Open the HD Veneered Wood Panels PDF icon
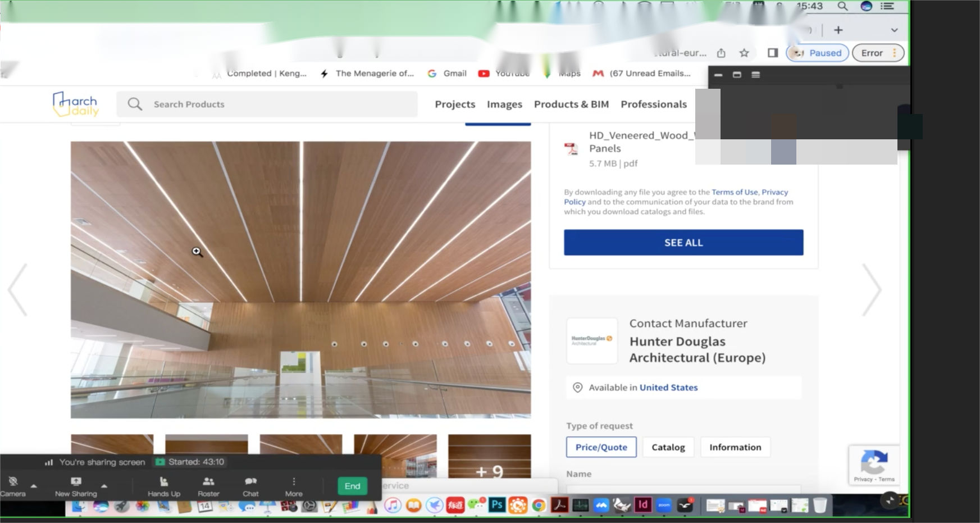This screenshot has height=523, width=980. click(x=571, y=149)
